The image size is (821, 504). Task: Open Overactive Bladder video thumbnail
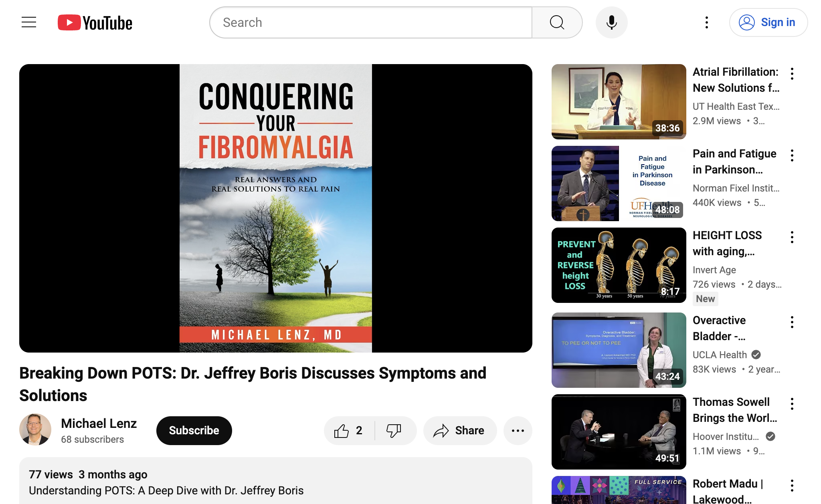pyautogui.click(x=619, y=350)
